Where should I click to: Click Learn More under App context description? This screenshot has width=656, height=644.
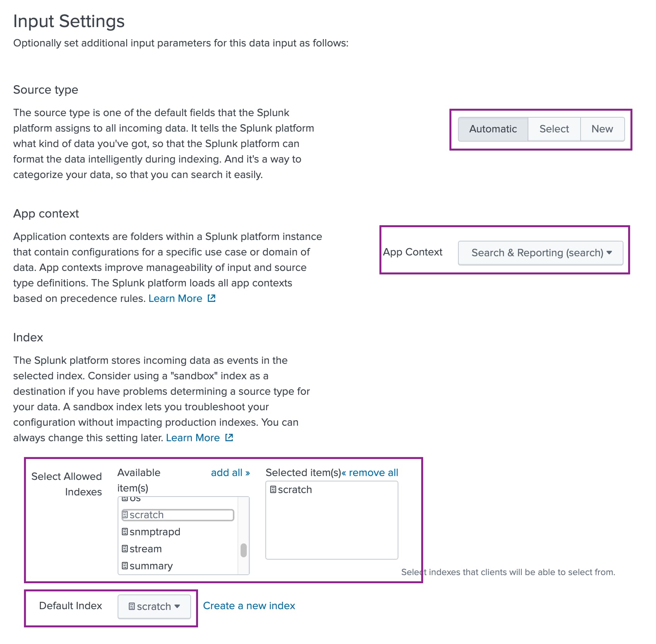[176, 298]
